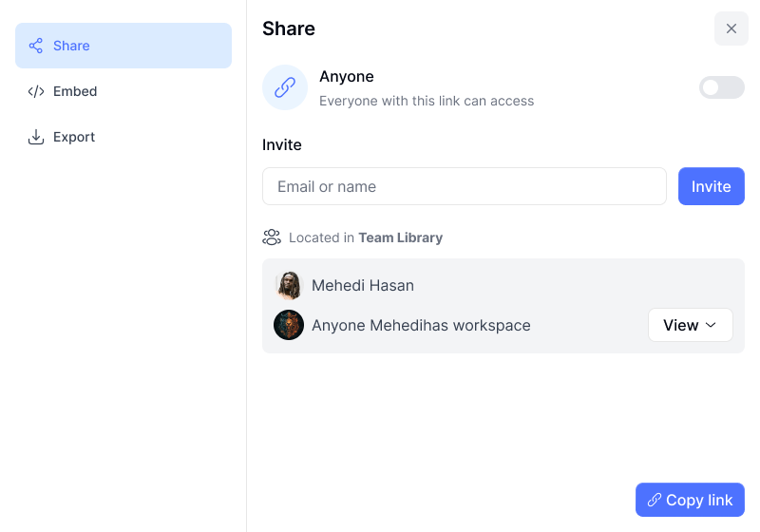
Task: Click the Copy link button
Action: [x=690, y=500]
